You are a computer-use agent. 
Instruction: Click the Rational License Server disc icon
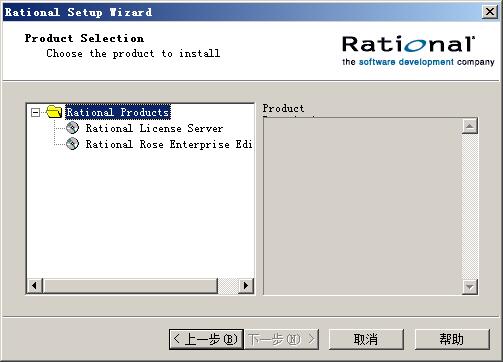[x=72, y=128]
